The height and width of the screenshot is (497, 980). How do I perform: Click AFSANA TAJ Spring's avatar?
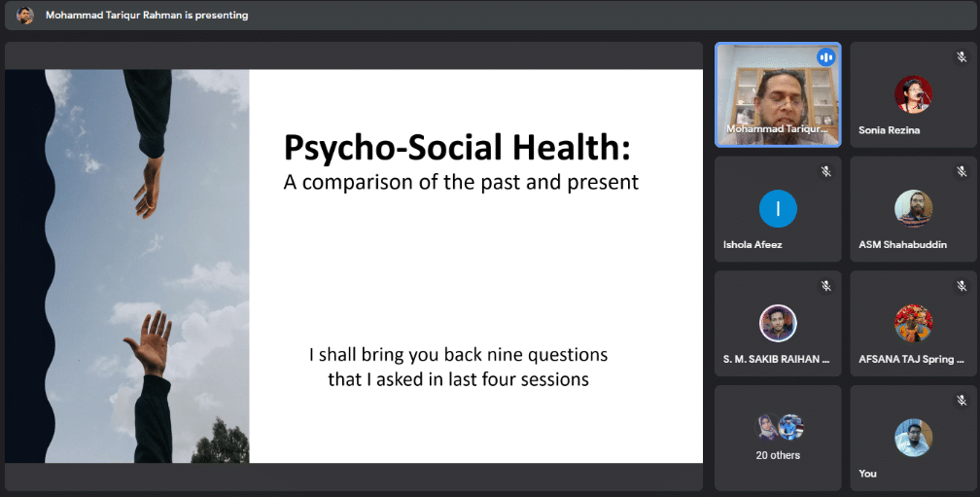(913, 323)
